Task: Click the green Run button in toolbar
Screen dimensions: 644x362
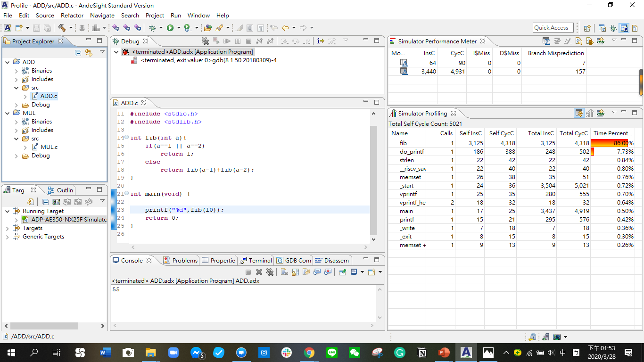Action: [170, 28]
